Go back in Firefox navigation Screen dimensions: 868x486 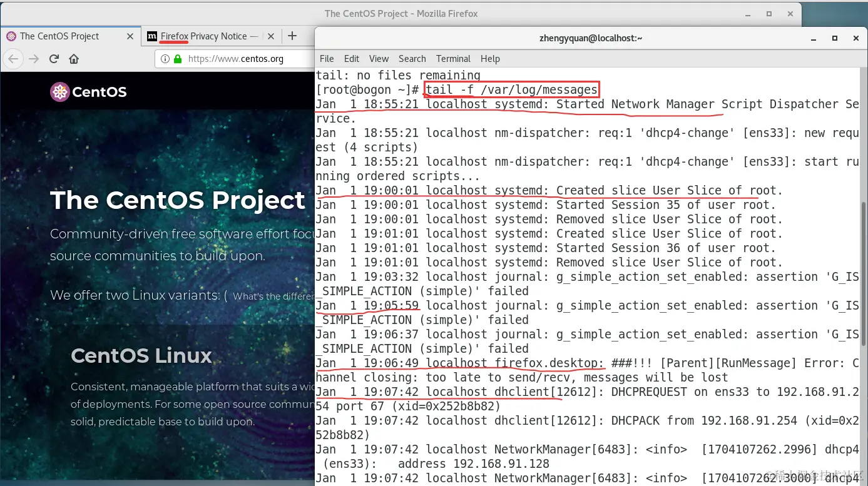click(x=14, y=59)
